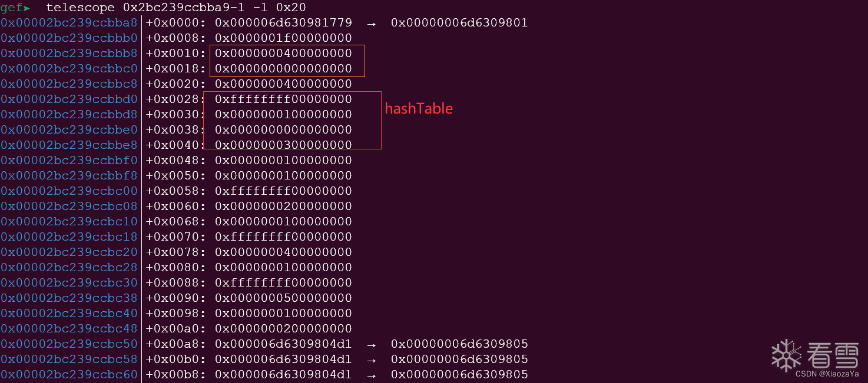The width and height of the screenshot is (868, 383).
Task: Click the arrow in the +0x00b0 row
Action: pyautogui.click(x=372, y=359)
